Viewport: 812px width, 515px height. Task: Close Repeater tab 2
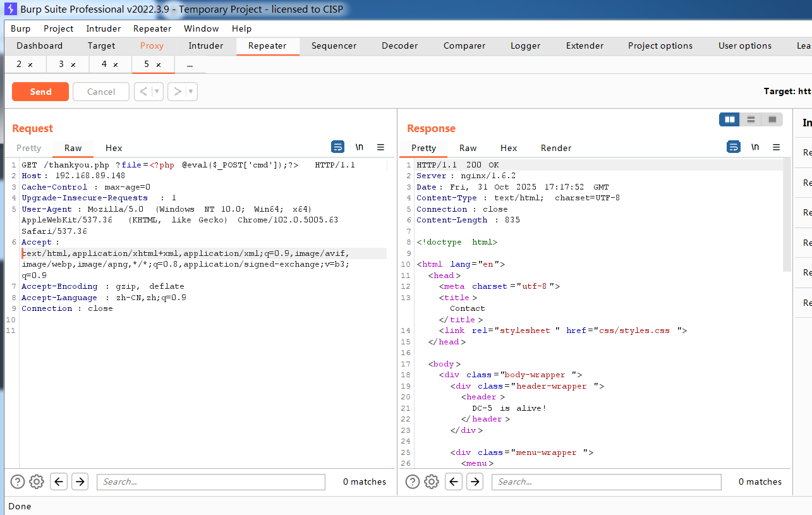click(30, 65)
